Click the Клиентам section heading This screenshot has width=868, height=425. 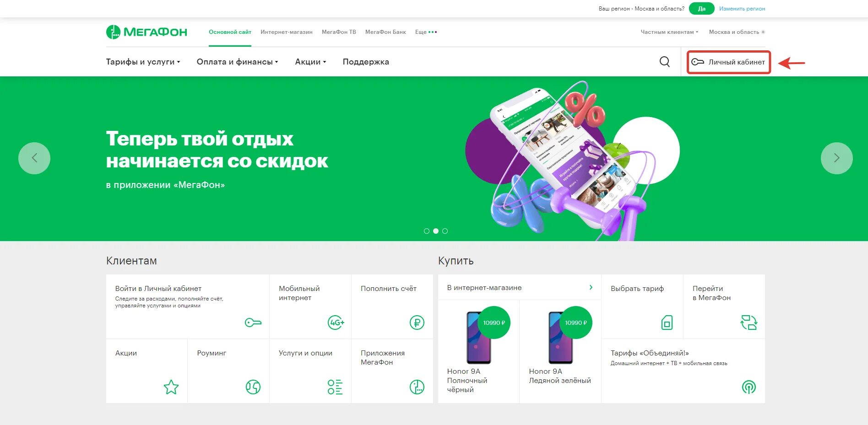coord(131,261)
